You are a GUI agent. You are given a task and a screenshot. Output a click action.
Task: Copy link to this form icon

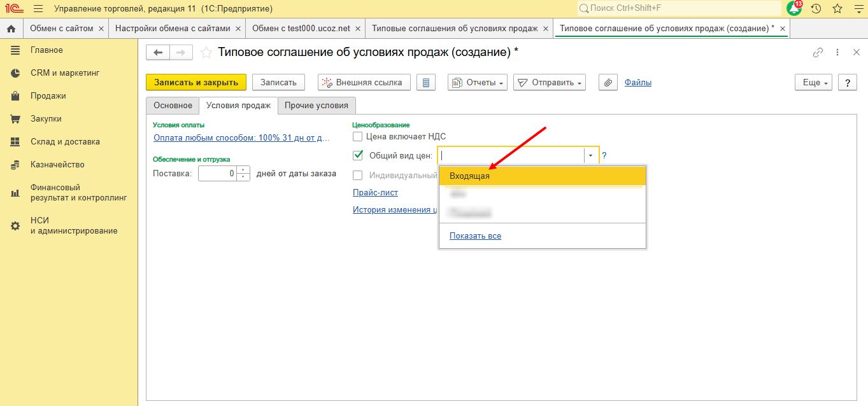click(818, 53)
